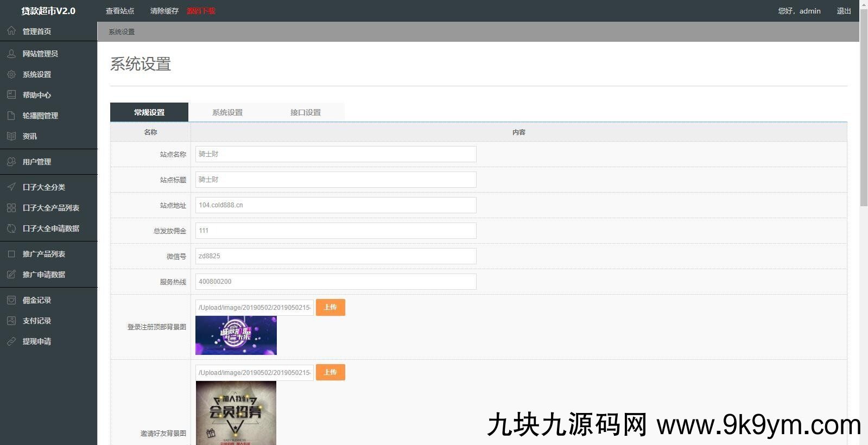Image resolution: width=868 pixels, height=445 pixels.
Task: Click the grid icon beside 口子大全产品列表
Action: pos(11,208)
